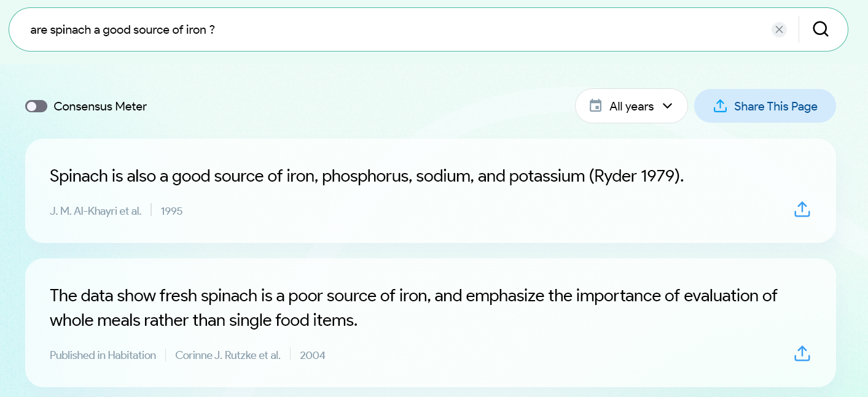868x397 pixels.
Task: Open the 'Spinach is also a good source' result
Action: tap(366, 176)
